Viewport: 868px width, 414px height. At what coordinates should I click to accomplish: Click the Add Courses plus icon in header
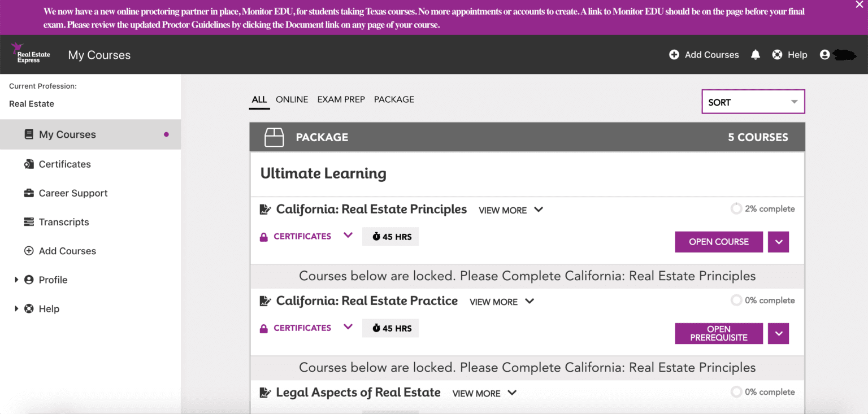pyautogui.click(x=674, y=55)
